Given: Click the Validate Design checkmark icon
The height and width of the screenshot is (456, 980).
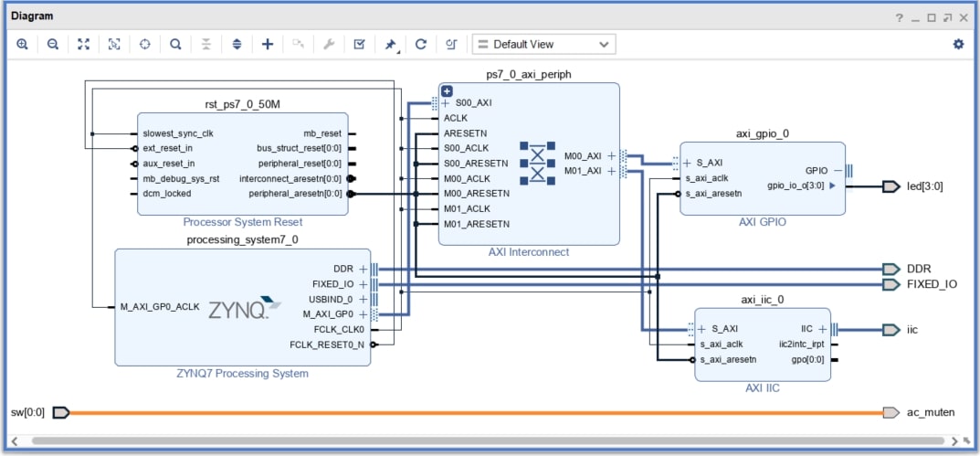Looking at the screenshot, I should point(359,45).
